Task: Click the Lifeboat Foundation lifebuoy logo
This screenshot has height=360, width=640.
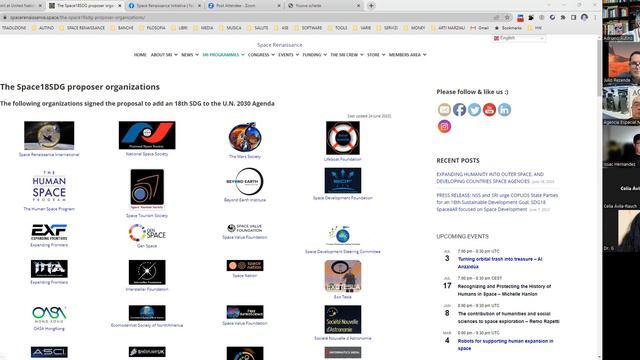Action: pyautogui.click(x=343, y=138)
